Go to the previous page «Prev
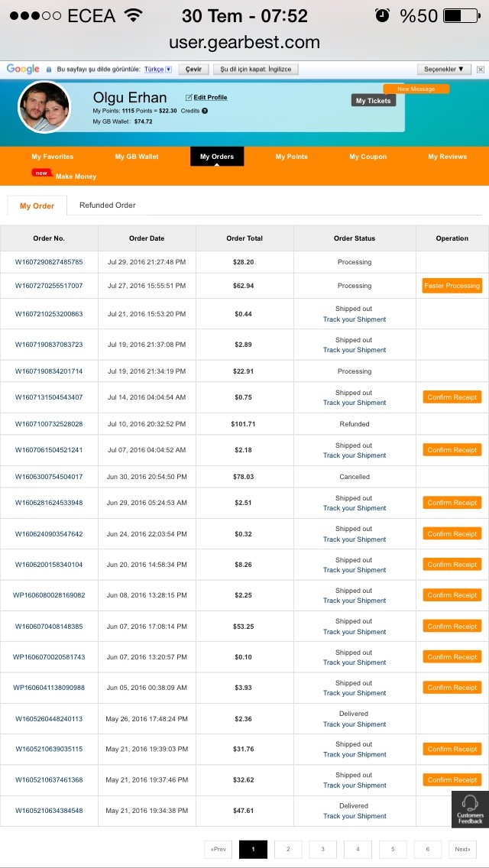Image resolution: width=489 pixels, height=868 pixels. click(x=219, y=849)
